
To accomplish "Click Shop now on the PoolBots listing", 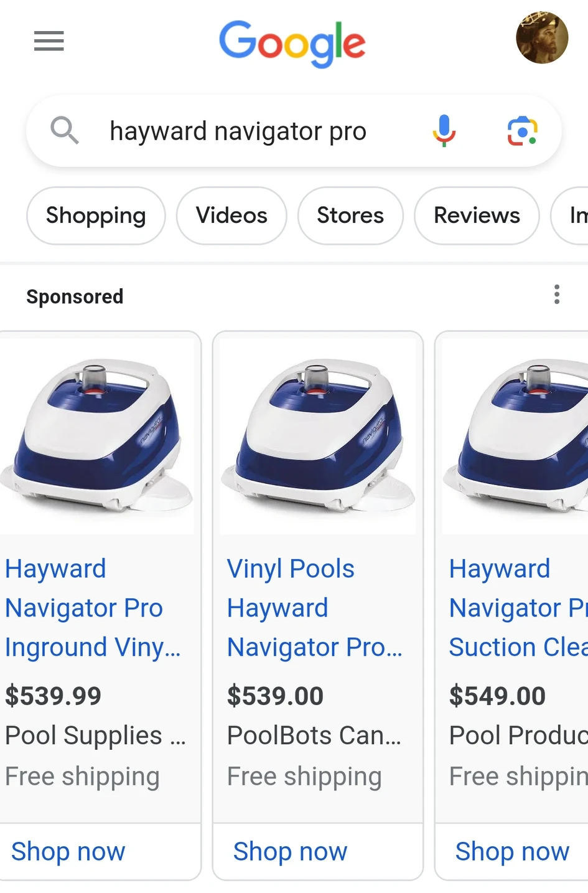I will (x=290, y=851).
